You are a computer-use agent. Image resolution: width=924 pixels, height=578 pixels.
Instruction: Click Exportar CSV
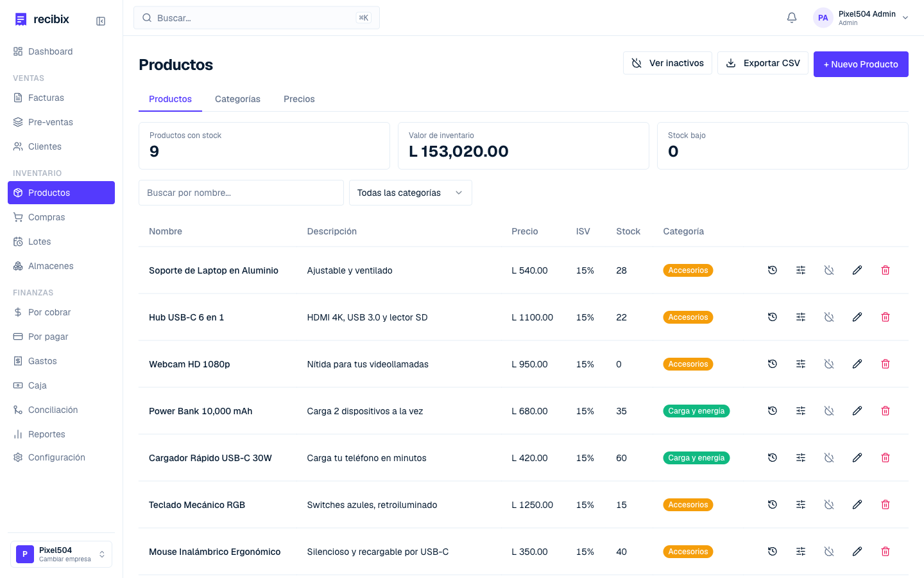click(x=763, y=63)
